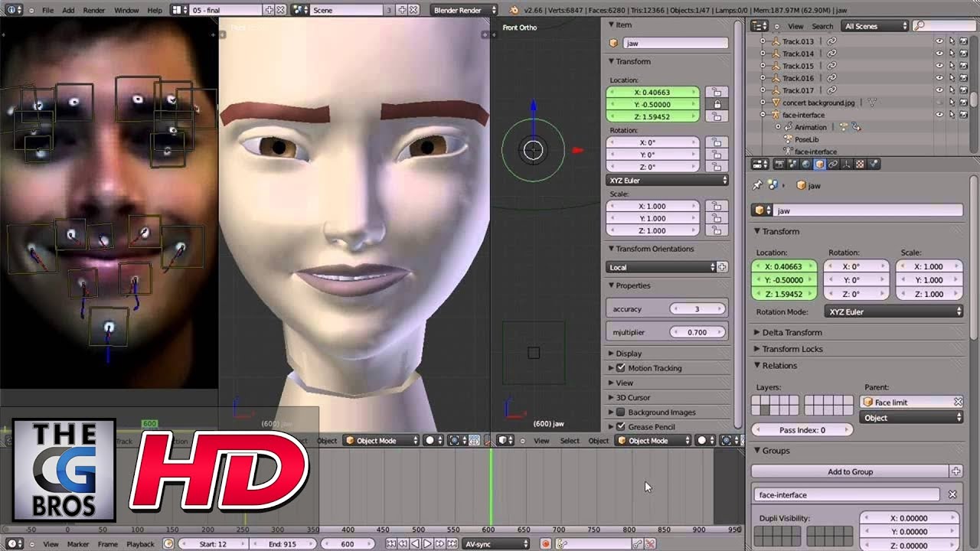Delete the 05 - final screen layout
The width and height of the screenshot is (980, 551).
coord(280,10)
